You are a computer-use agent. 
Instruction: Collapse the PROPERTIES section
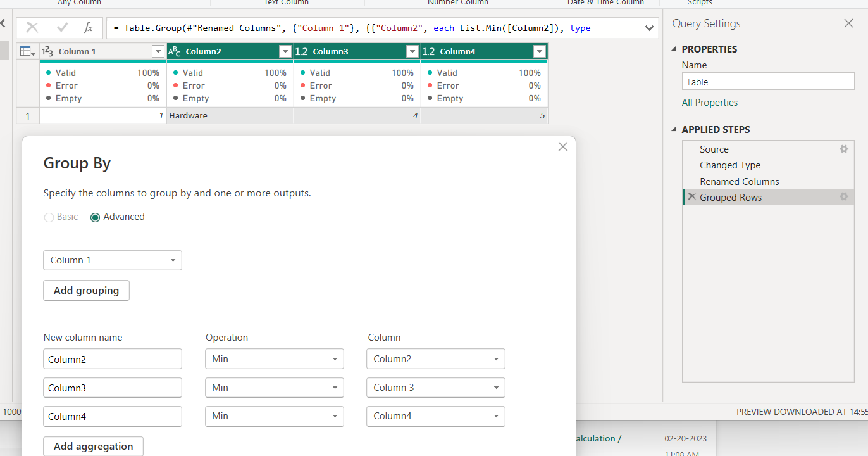click(674, 49)
